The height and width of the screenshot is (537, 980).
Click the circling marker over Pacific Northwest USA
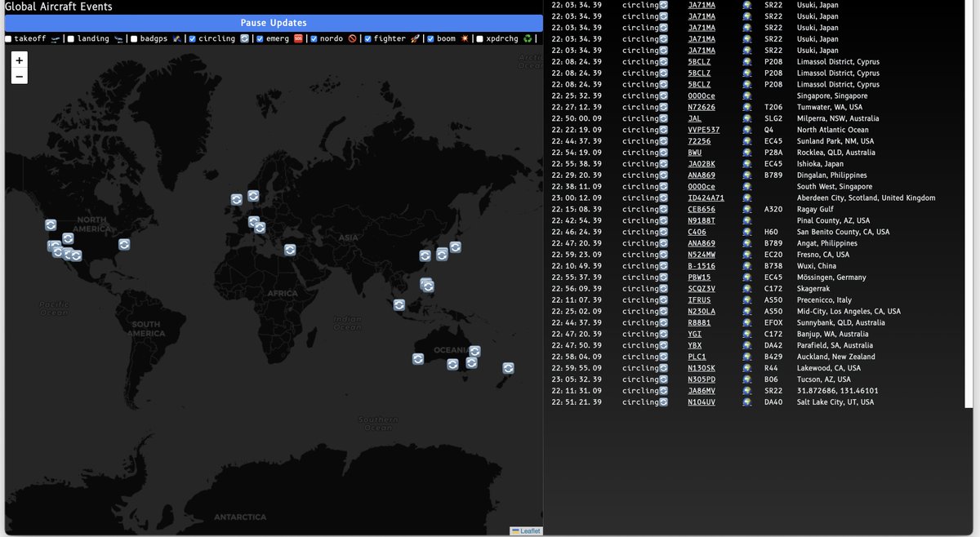51,224
